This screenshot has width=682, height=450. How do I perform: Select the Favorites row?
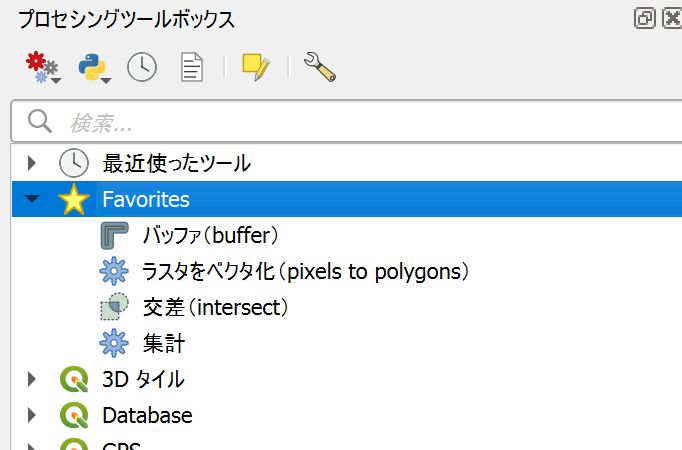[347, 199]
